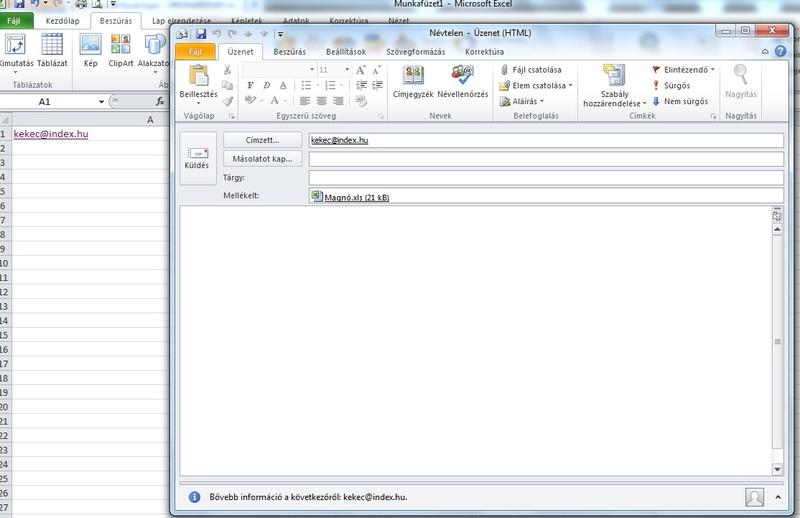This screenshot has height=518, width=800.
Task: Toggle bold F formatting
Action: 250,85
